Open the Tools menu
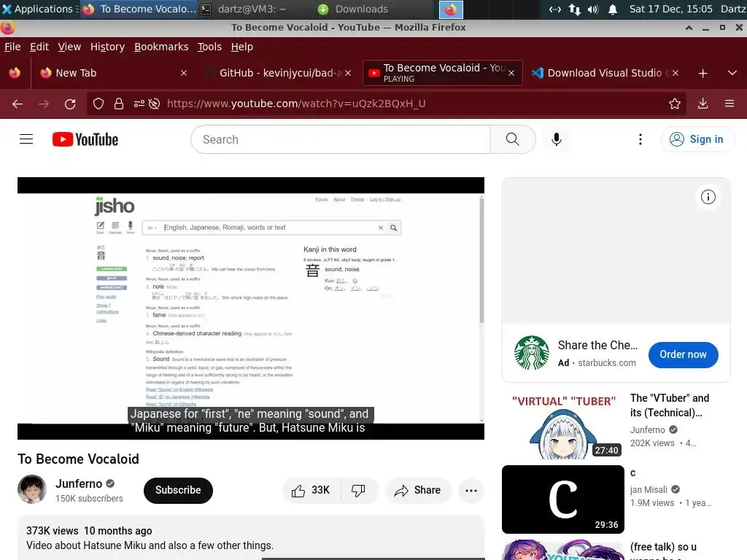747x560 pixels. [209, 47]
